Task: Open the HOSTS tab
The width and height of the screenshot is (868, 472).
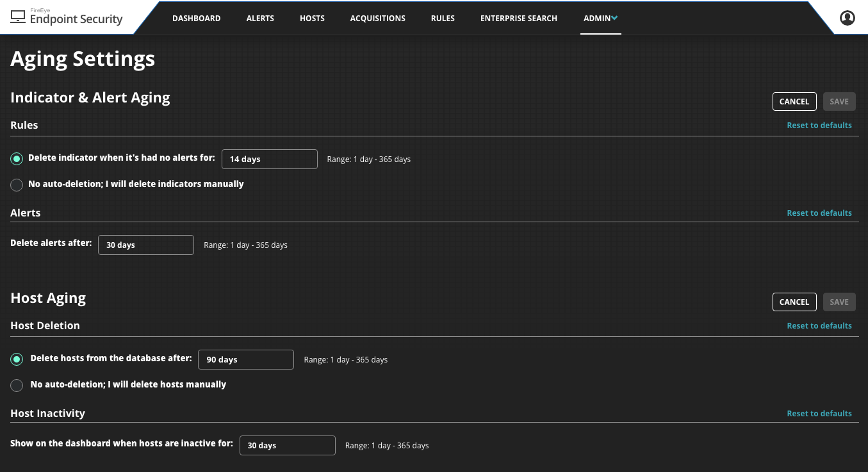Action: point(312,19)
